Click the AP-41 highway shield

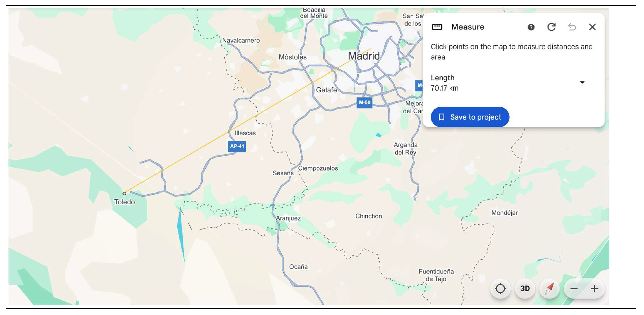(237, 146)
